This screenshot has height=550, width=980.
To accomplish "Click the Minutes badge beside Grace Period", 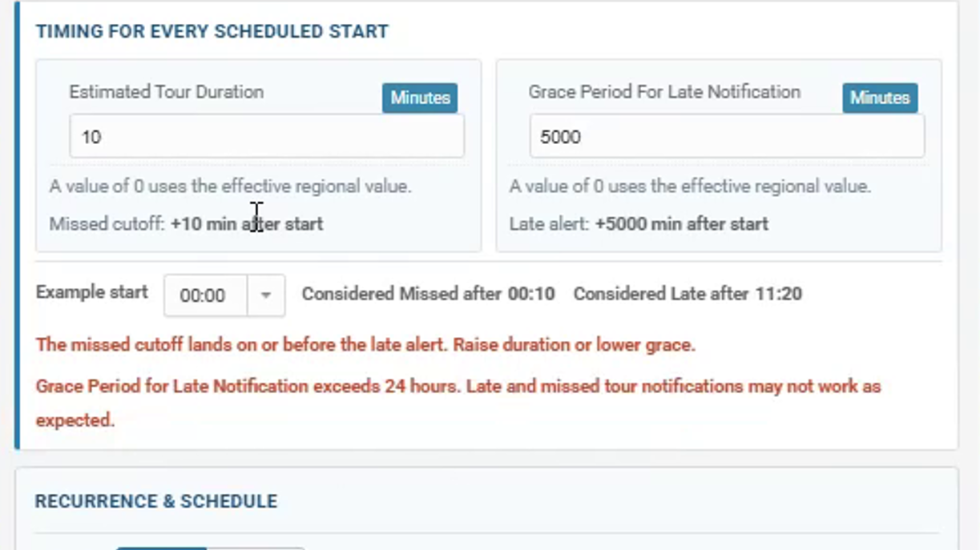I will coord(880,98).
